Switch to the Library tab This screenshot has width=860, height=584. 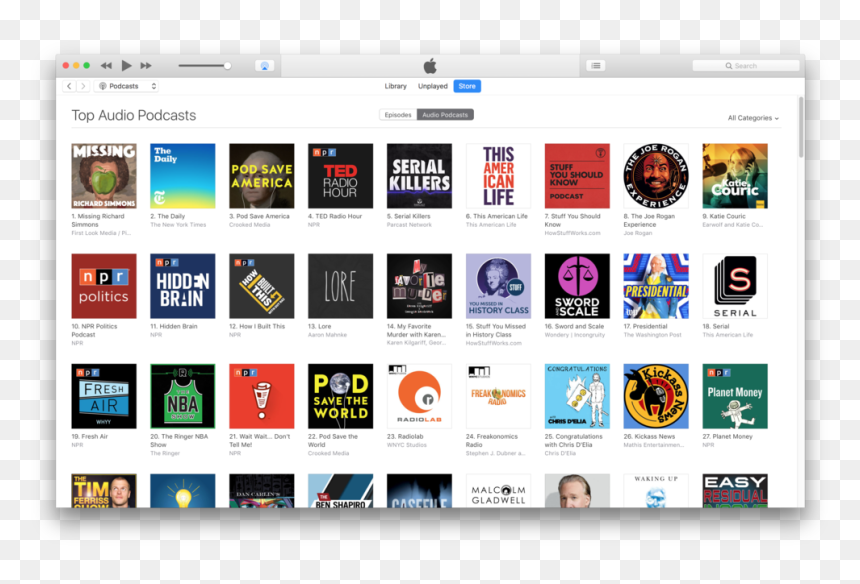(x=395, y=86)
